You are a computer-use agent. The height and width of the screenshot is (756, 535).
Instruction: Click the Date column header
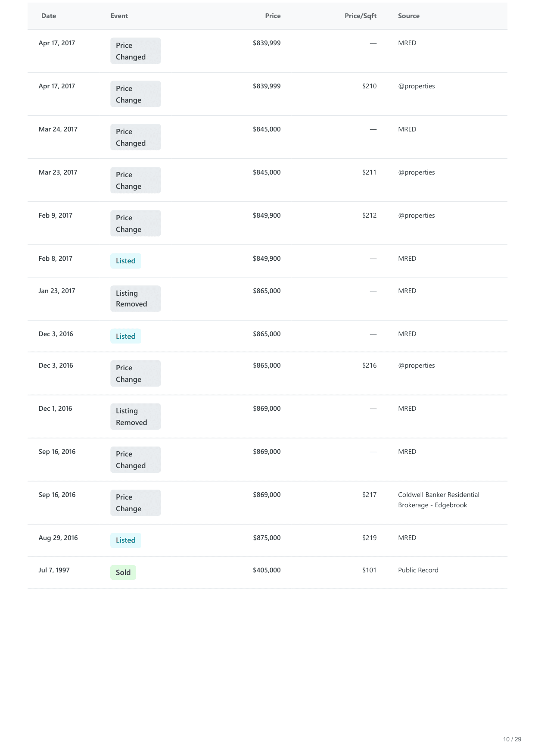pyautogui.click(x=49, y=16)
